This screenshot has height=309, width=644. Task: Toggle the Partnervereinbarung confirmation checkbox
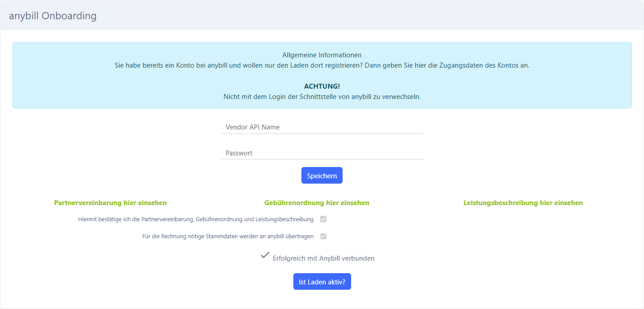(323, 219)
